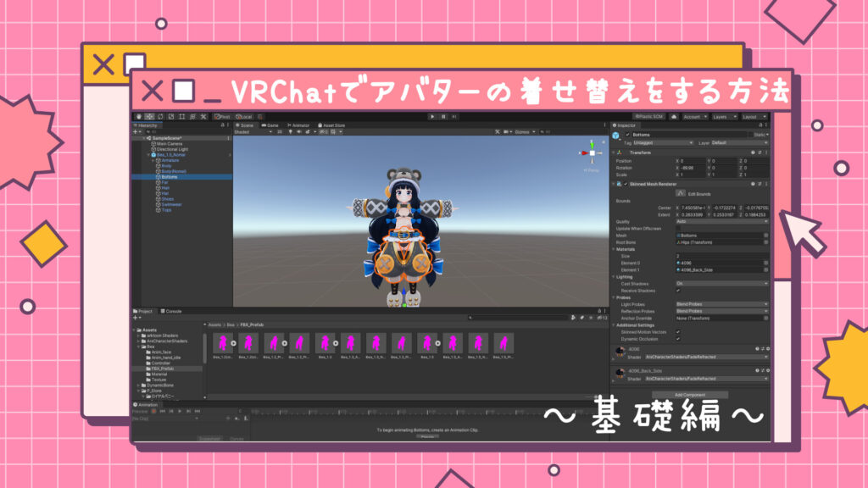Open the Layer Default dropdown
868x488 pixels.
[739, 142]
